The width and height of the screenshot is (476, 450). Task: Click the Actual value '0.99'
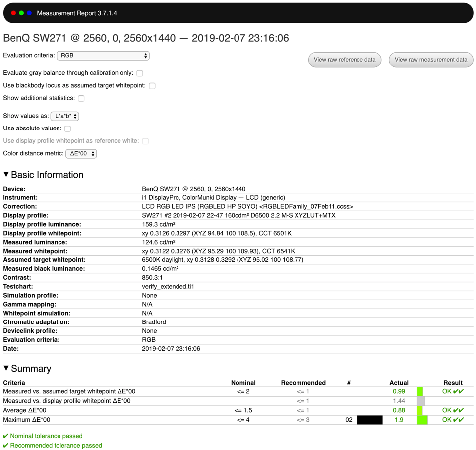pos(399,391)
